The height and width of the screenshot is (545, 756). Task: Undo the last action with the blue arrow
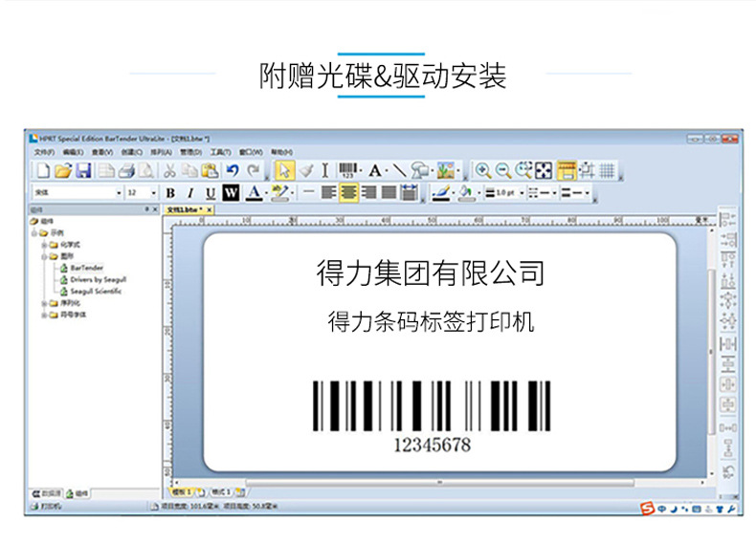click(x=233, y=170)
